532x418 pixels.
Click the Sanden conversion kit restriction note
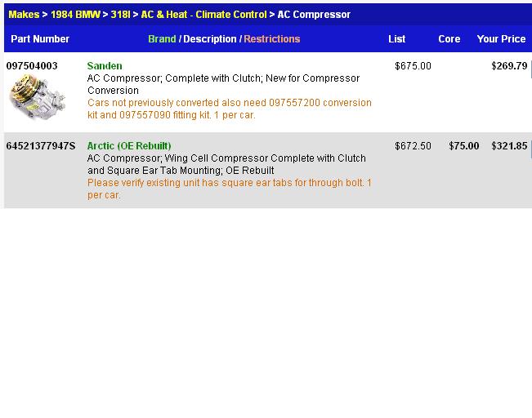[229, 109]
